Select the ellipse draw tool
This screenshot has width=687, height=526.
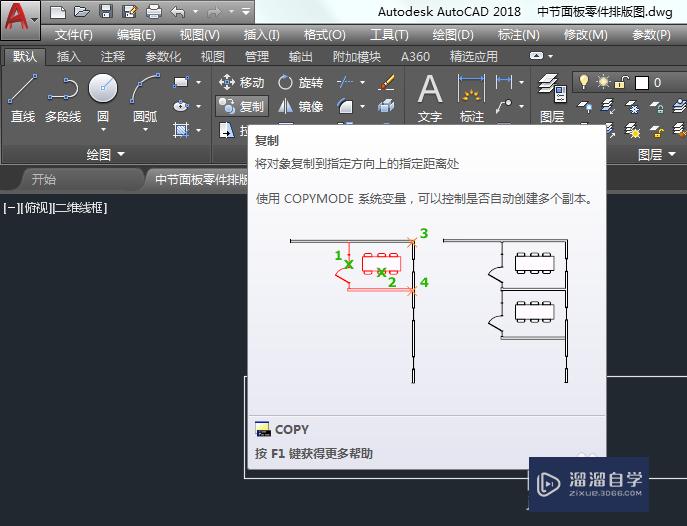pyautogui.click(x=181, y=106)
